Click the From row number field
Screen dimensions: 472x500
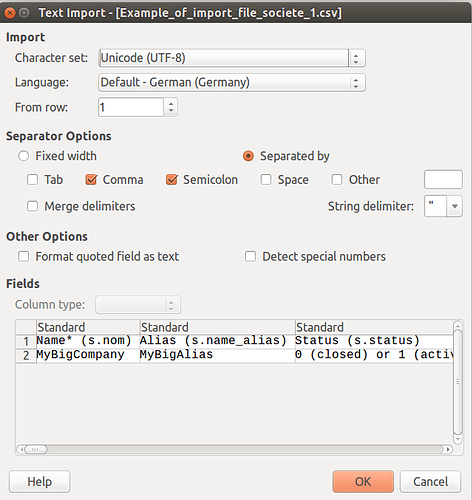(131, 107)
